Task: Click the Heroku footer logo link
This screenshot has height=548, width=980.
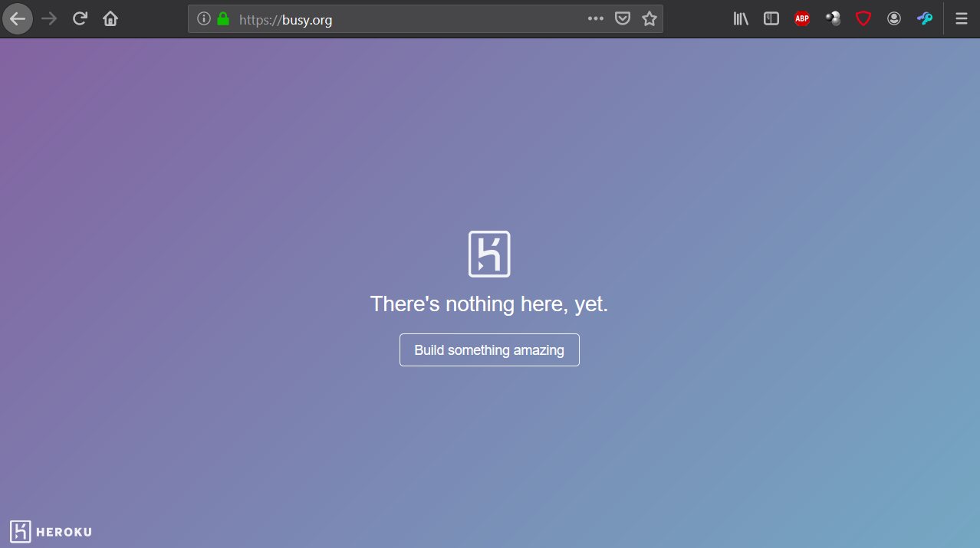Action: tap(51, 531)
